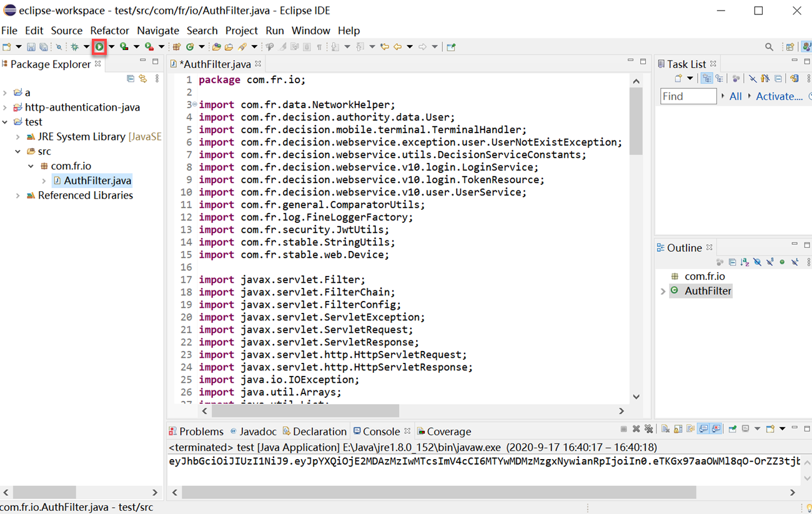
Task: Expand the 'Referenced Libraries' node
Action: pyautogui.click(x=18, y=195)
